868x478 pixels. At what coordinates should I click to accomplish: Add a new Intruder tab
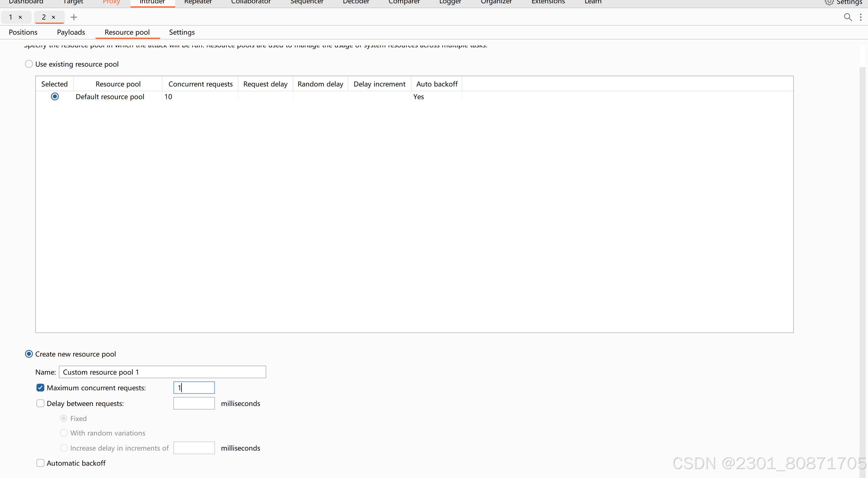(x=74, y=17)
